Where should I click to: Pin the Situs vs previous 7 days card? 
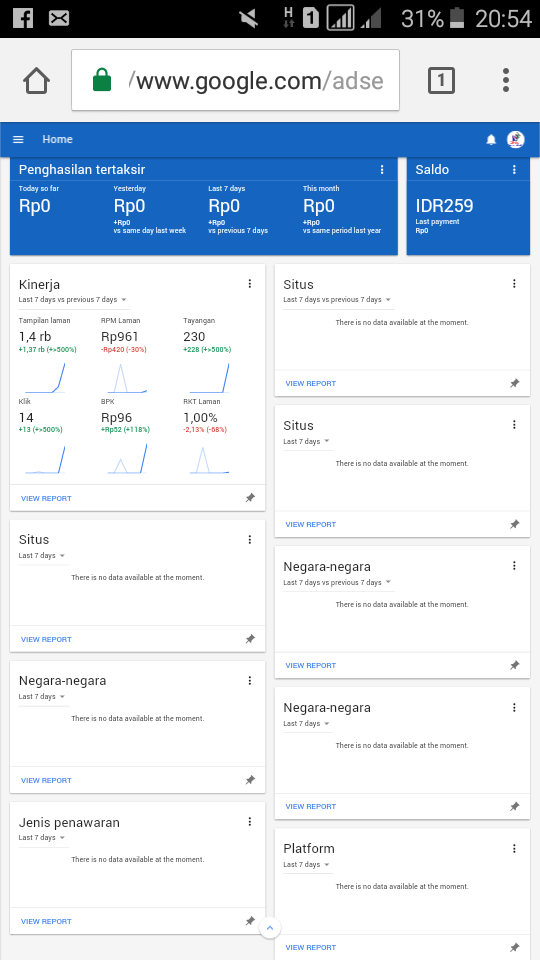click(x=514, y=383)
